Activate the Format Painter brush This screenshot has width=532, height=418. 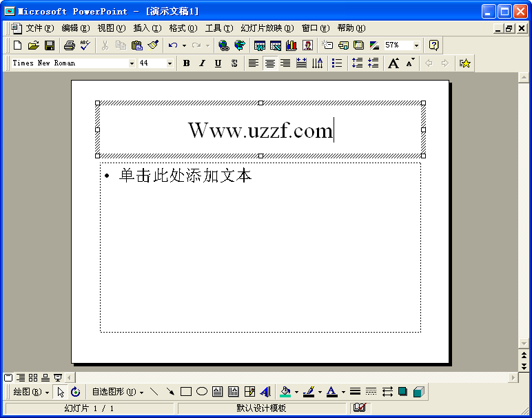click(x=153, y=45)
